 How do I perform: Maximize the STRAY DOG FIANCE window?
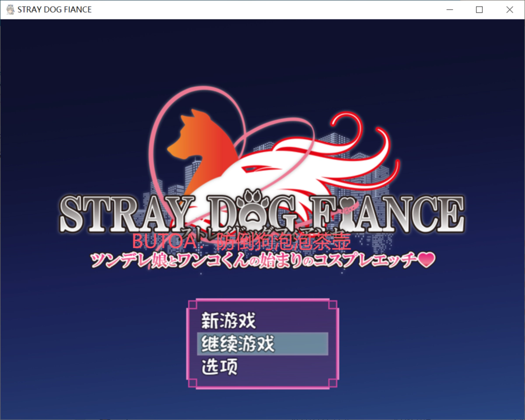pos(479,10)
